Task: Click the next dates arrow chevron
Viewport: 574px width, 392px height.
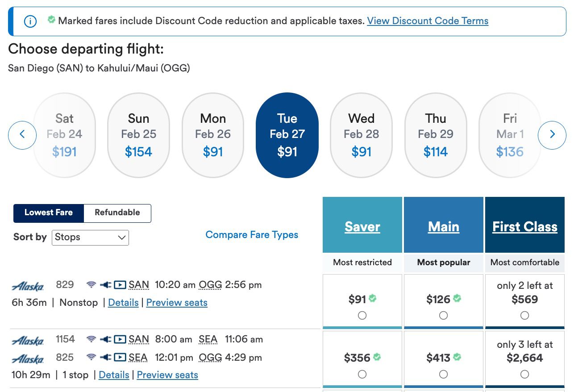Action: [x=552, y=134]
